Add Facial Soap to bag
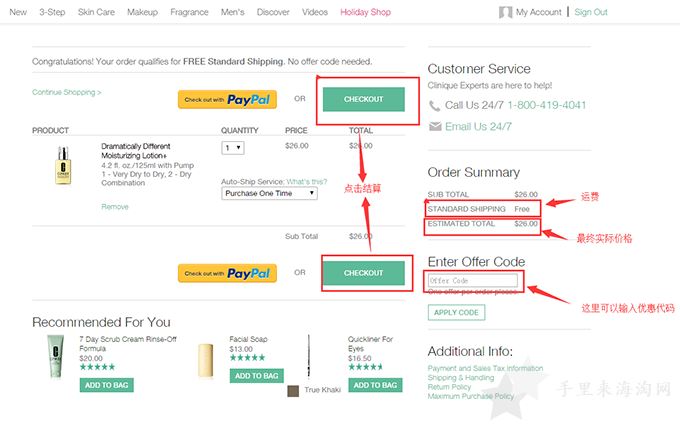Screen dimensions: 680x429 click(256, 376)
